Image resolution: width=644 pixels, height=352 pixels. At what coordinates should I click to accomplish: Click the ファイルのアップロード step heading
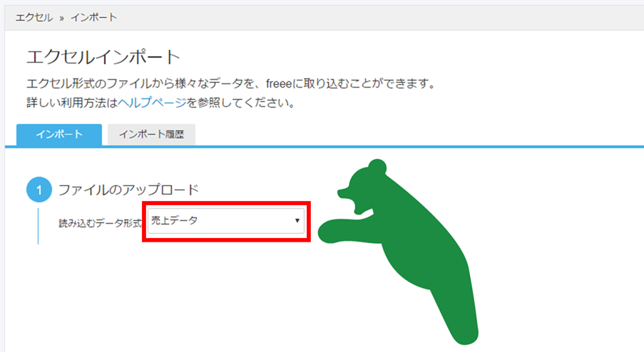click(128, 190)
